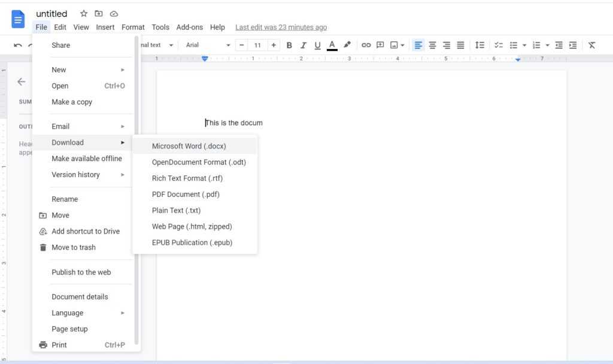613x364 pixels.
Task: Open the Insert menu
Action: click(105, 27)
